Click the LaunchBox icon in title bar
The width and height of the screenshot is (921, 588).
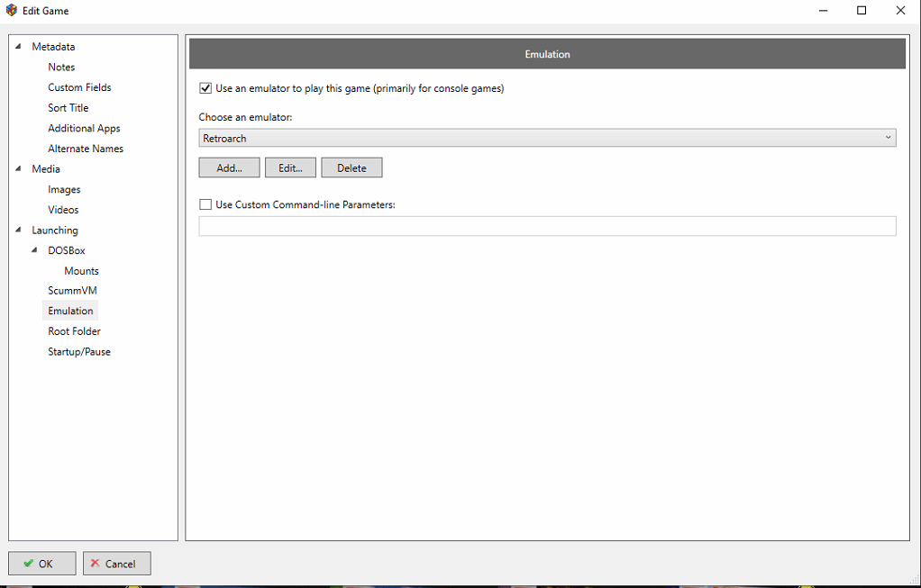coord(11,10)
